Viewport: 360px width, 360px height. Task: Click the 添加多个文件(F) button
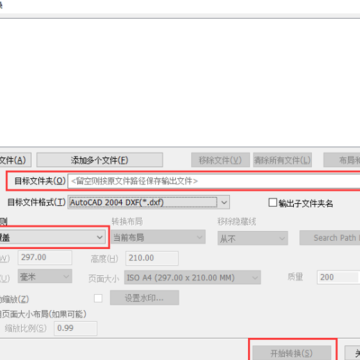tap(99, 160)
